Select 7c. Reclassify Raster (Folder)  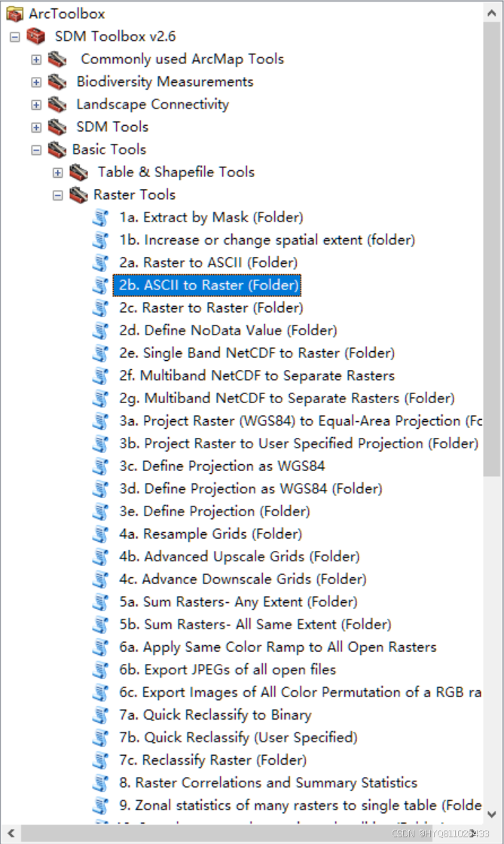tap(213, 760)
